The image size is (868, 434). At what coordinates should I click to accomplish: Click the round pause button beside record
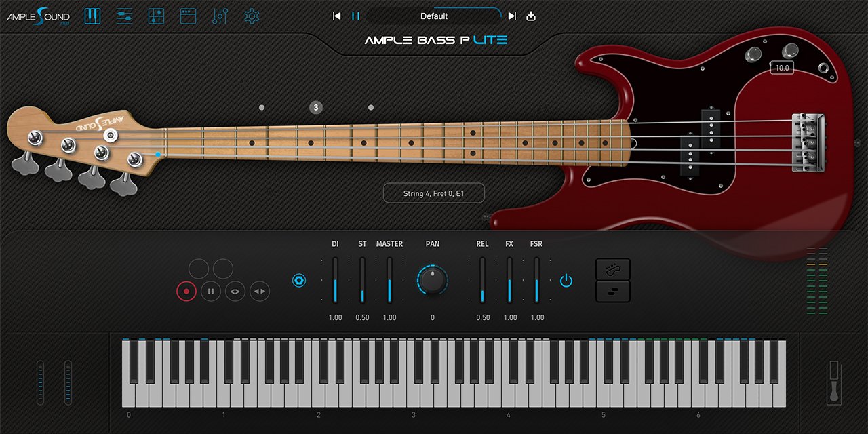point(211,292)
